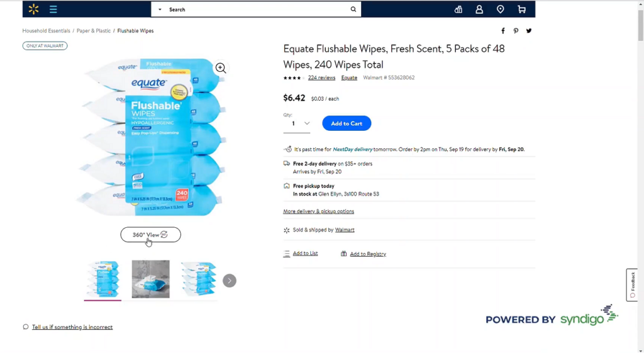This screenshot has height=353, width=644.
Task: Click the main product image
Action: (151, 137)
